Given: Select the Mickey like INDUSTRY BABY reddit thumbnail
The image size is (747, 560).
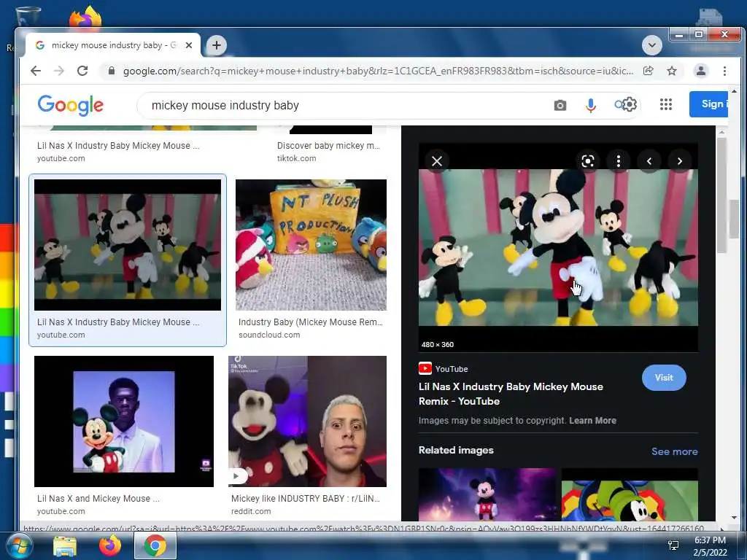Looking at the screenshot, I should point(307,421).
